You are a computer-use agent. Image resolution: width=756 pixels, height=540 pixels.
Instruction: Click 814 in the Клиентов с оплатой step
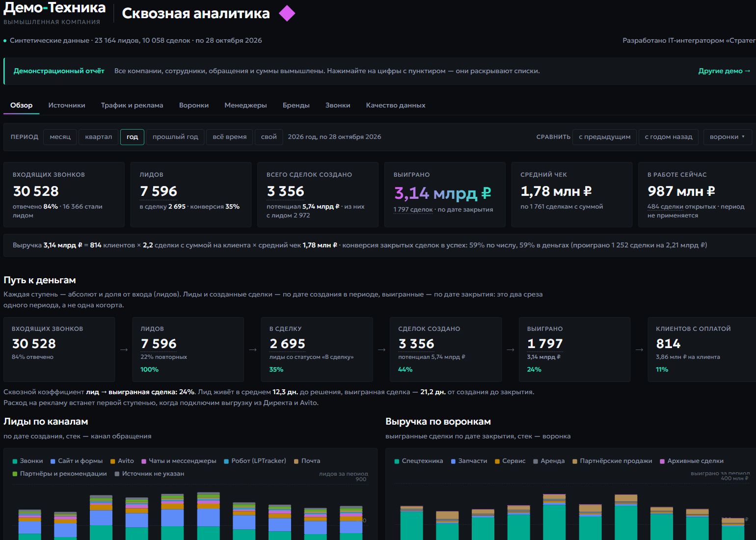669,344
